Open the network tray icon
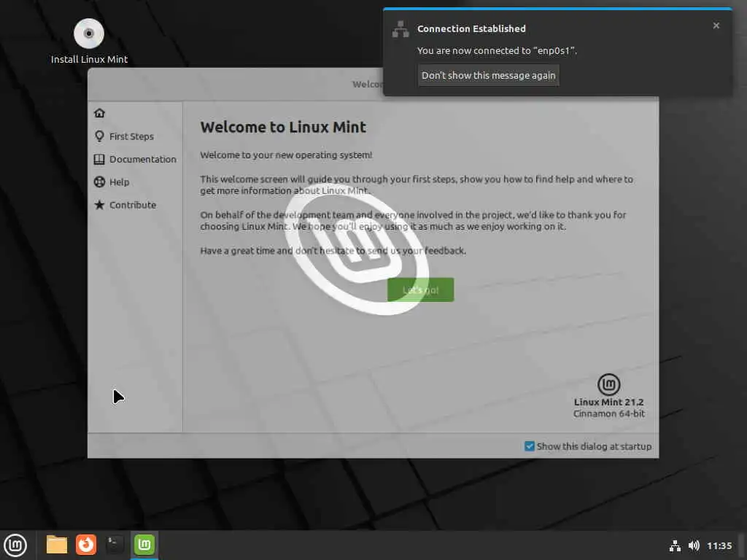747x560 pixels. pyautogui.click(x=675, y=545)
